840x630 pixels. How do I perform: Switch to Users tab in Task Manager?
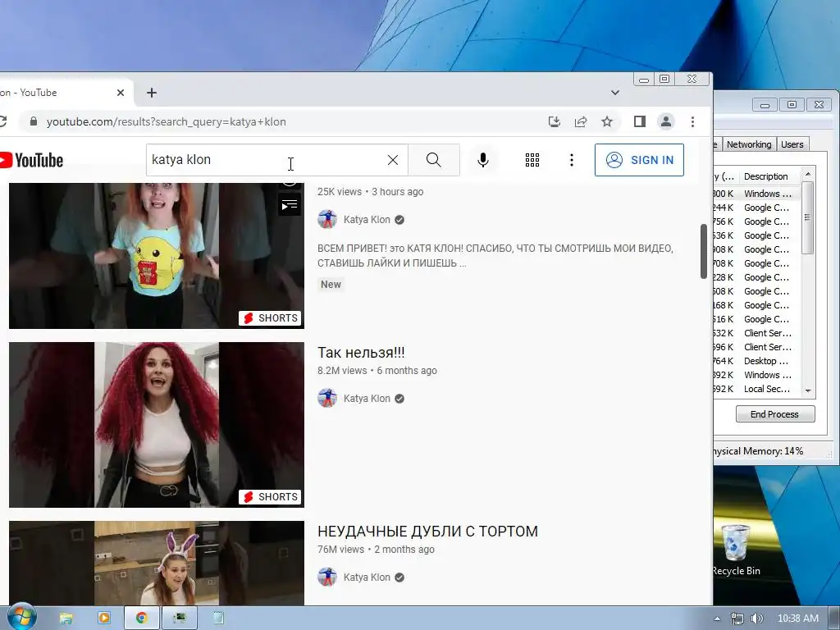tap(792, 144)
